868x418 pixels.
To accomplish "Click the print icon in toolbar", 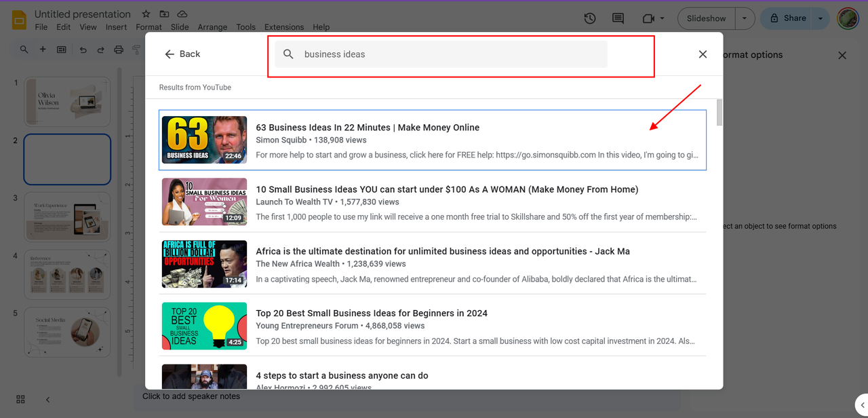I will (119, 50).
